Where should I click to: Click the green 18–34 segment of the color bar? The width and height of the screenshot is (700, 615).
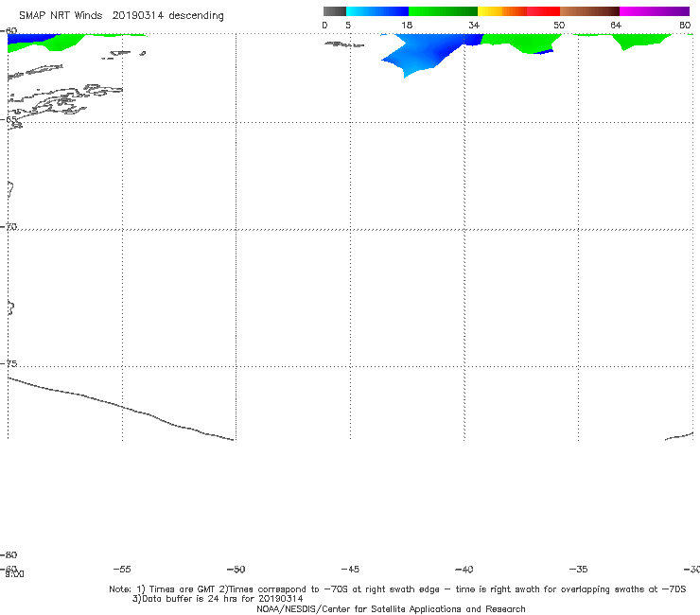(x=443, y=11)
